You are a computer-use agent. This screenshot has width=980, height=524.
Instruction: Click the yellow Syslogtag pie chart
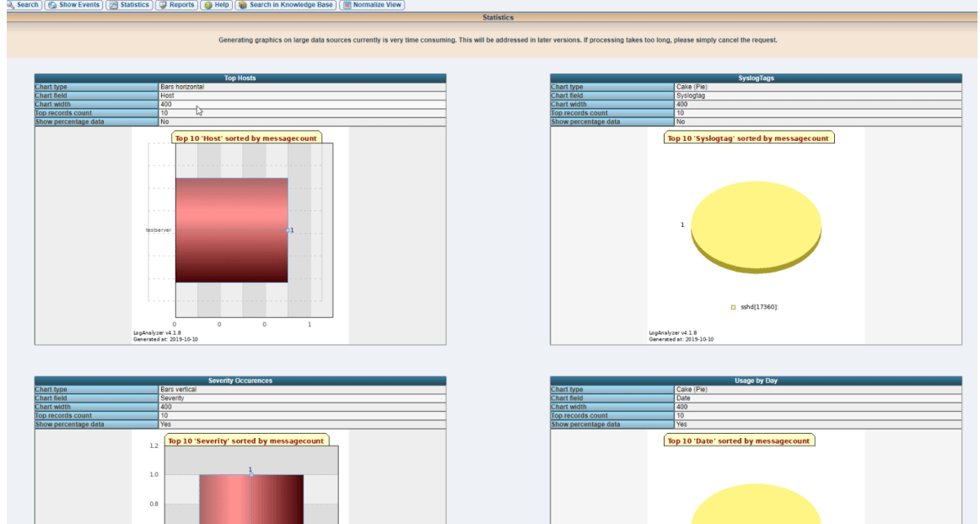(756, 227)
